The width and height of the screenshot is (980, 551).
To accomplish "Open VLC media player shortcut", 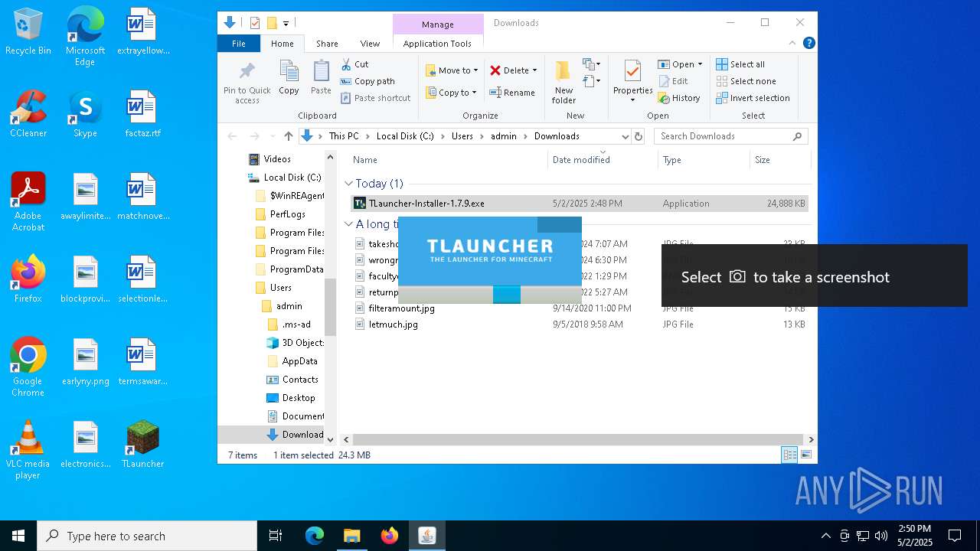I will click(28, 450).
